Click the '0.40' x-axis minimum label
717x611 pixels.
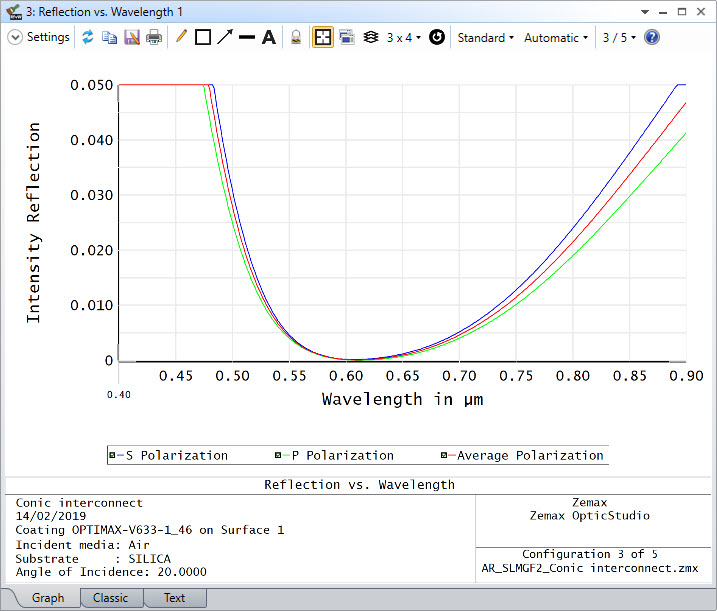(x=118, y=395)
